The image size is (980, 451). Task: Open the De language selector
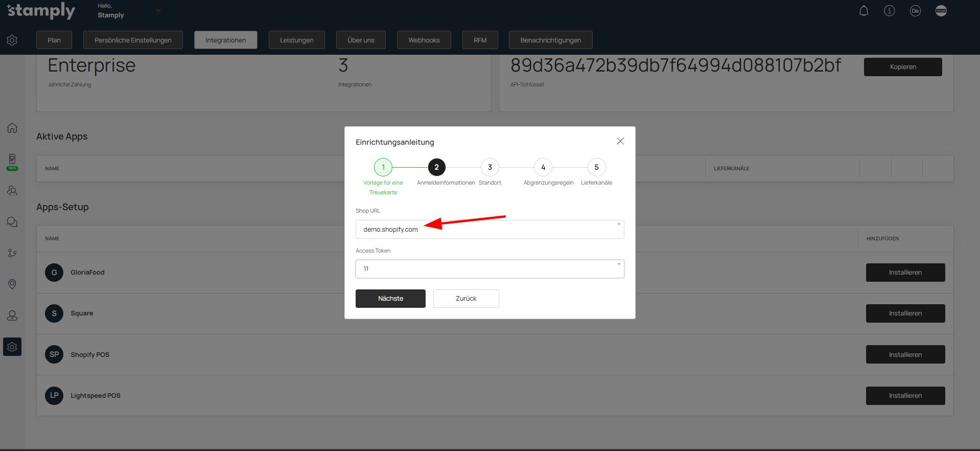[x=915, y=11]
